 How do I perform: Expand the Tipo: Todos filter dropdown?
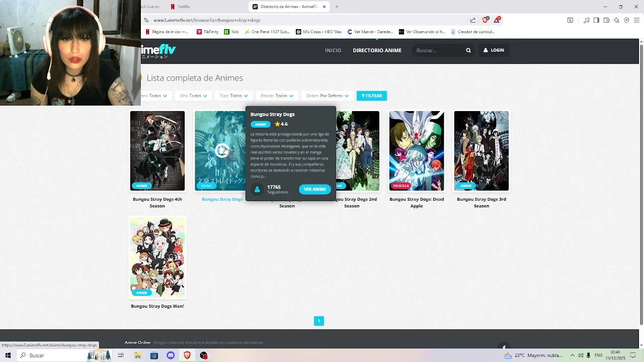pyautogui.click(x=233, y=96)
